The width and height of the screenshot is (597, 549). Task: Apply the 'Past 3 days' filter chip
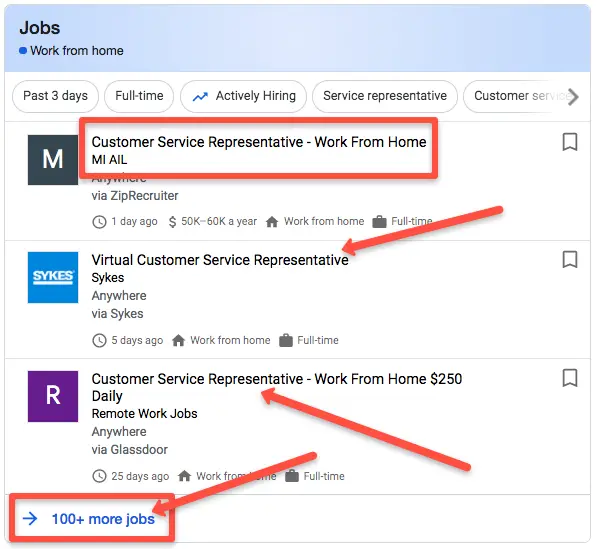pos(56,96)
